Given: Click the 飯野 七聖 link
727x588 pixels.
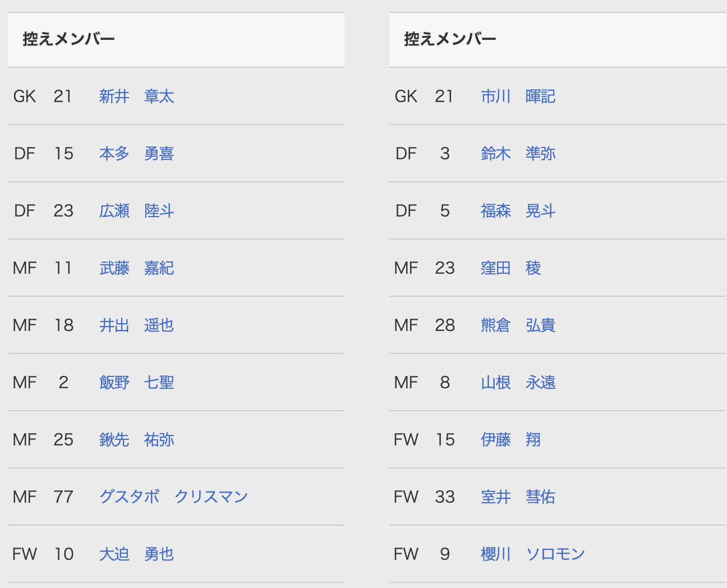Looking at the screenshot, I should [x=136, y=383].
